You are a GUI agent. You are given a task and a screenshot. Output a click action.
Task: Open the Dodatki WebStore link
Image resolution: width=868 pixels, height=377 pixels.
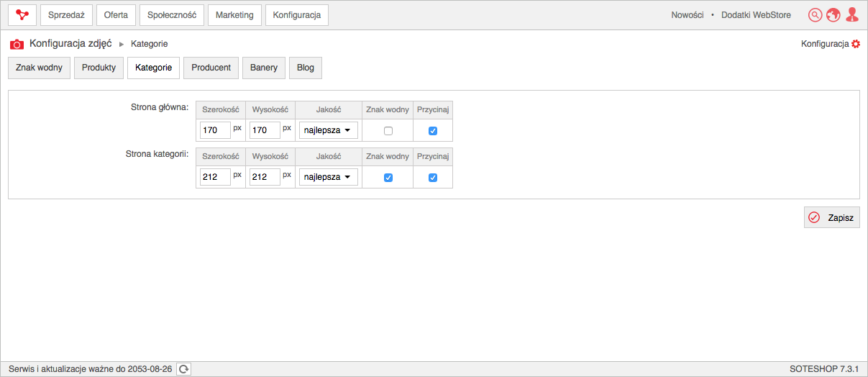point(756,15)
